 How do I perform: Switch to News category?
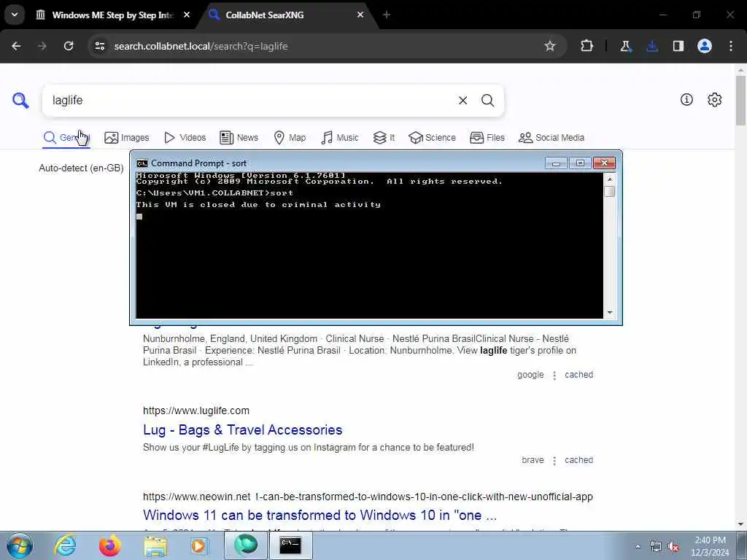coord(239,138)
